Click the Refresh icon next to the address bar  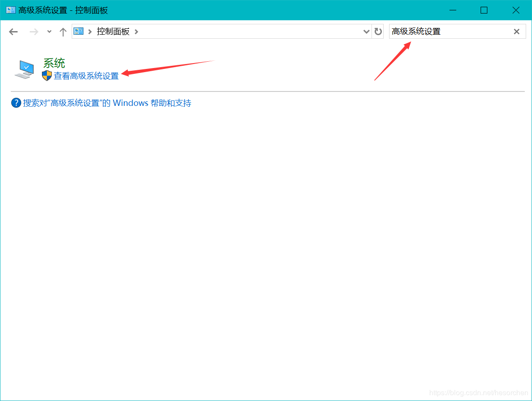coord(378,31)
